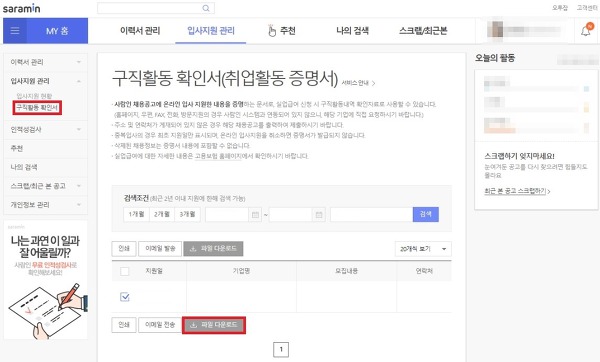Select the 3개월 period button
Screen dimensions: 600x362
point(188,214)
